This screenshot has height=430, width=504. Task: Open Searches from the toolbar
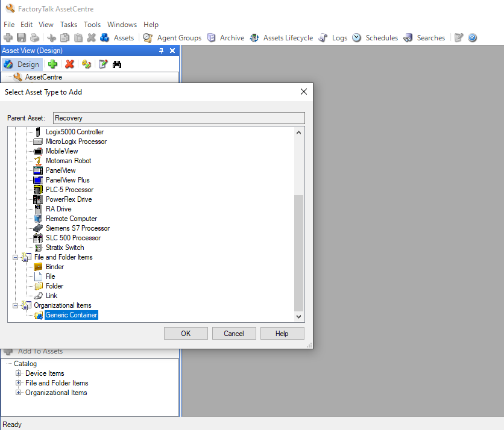(x=424, y=38)
